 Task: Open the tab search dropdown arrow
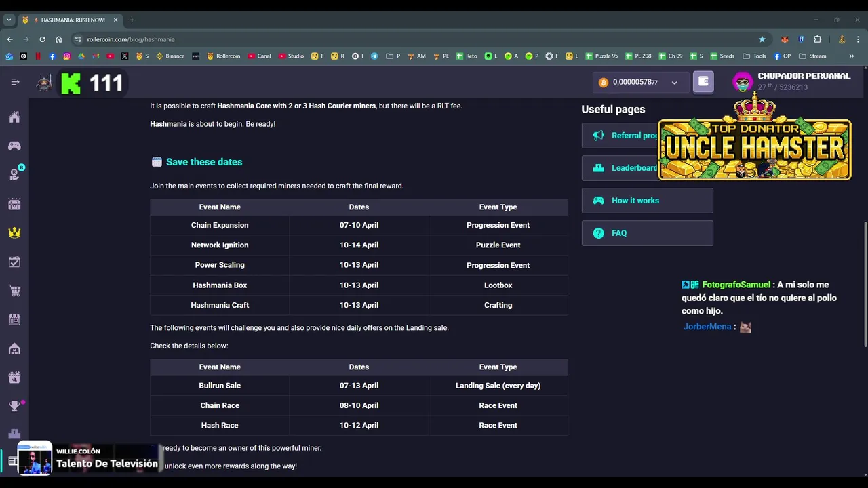(9, 20)
